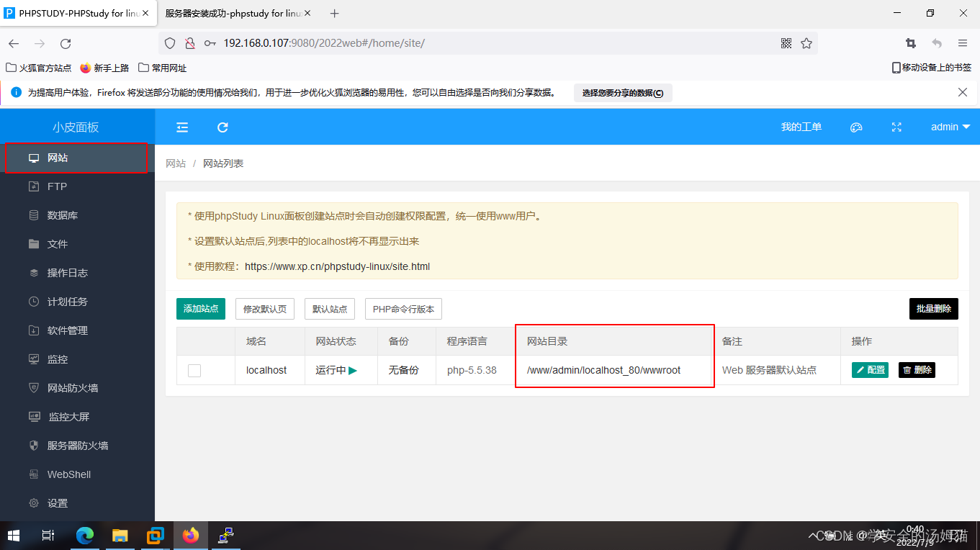
Task: Open the 新手上路 bookmark
Action: tap(104, 68)
